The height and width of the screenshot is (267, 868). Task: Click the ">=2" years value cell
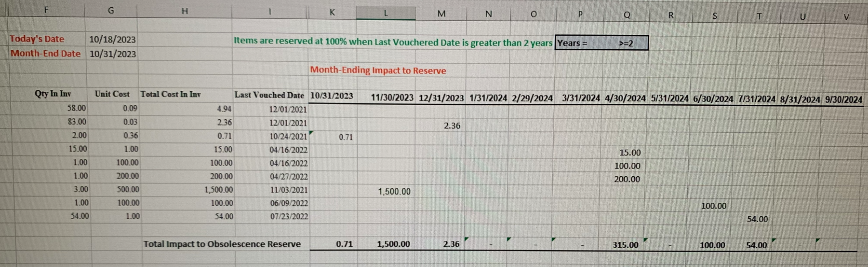626,43
